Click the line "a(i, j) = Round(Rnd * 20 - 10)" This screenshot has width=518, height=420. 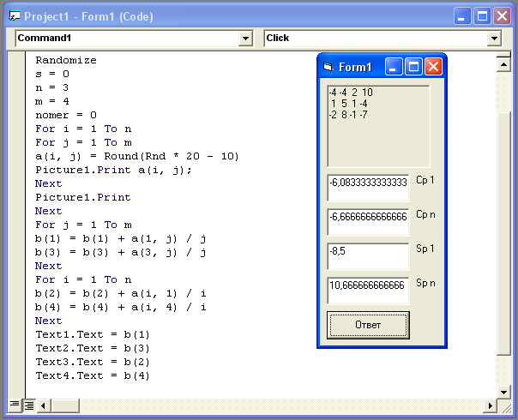pyautogui.click(x=137, y=156)
